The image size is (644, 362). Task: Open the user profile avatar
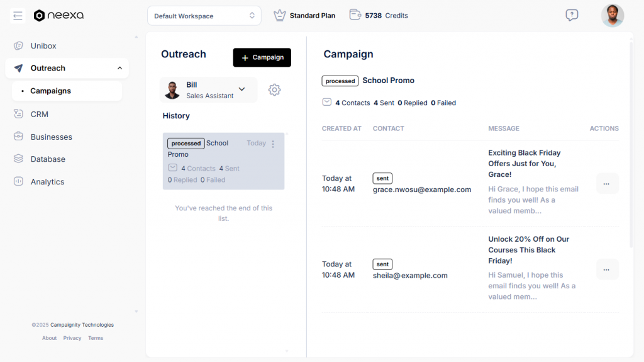point(612,16)
